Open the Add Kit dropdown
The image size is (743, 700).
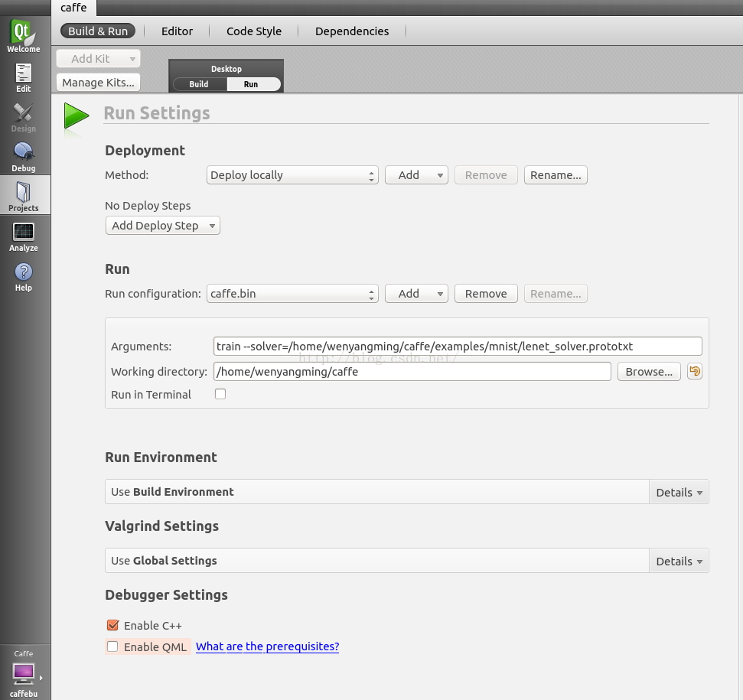pos(98,59)
